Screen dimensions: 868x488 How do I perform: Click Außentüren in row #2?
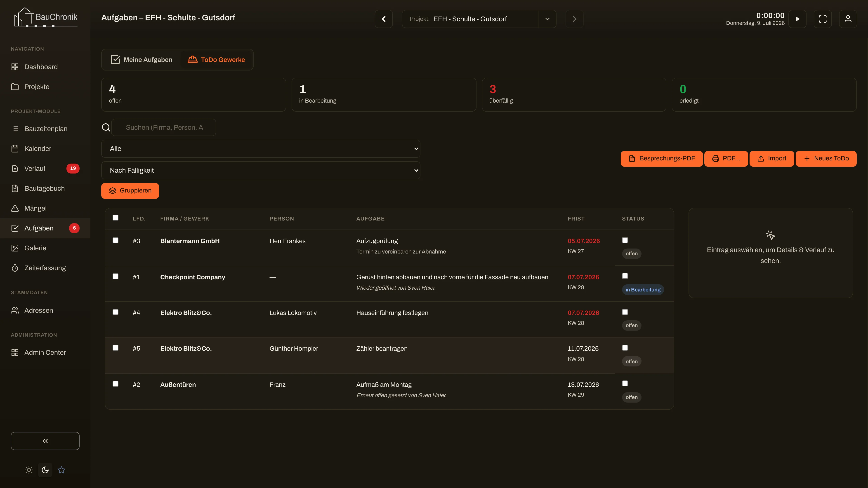[x=178, y=384]
